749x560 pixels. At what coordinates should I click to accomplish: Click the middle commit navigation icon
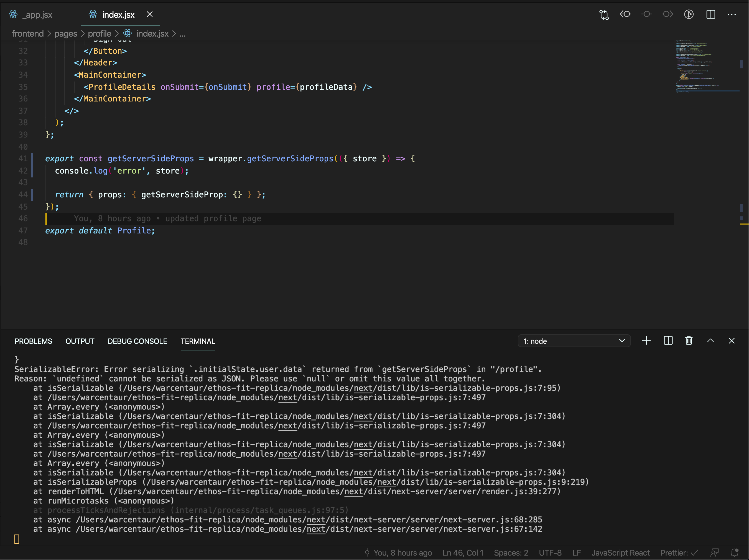[646, 14]
